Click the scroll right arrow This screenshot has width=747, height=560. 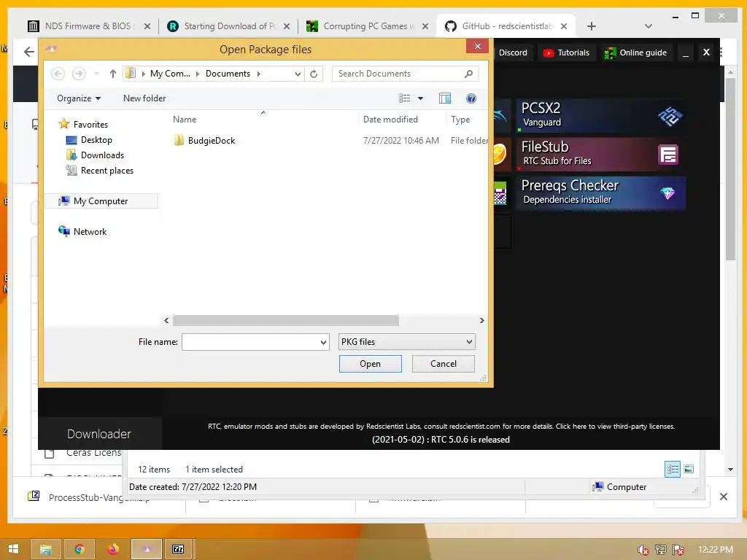[x=481, y=321]
